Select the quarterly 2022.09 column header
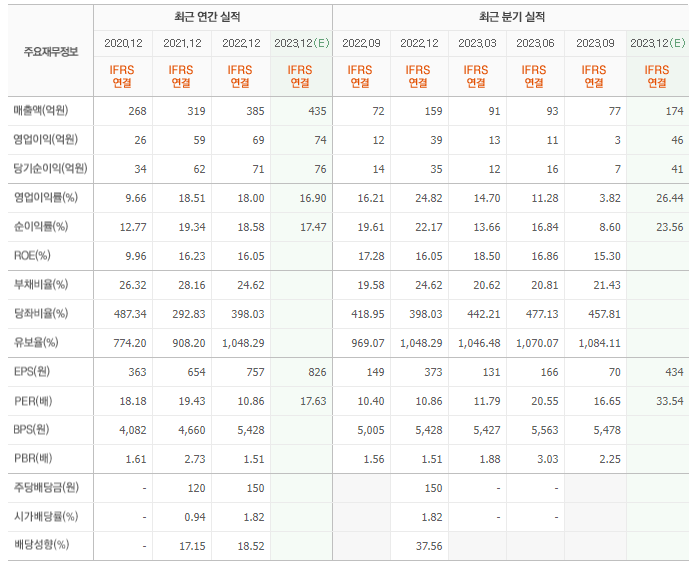This screenshot has height=565, width=695. coord(361,43)
